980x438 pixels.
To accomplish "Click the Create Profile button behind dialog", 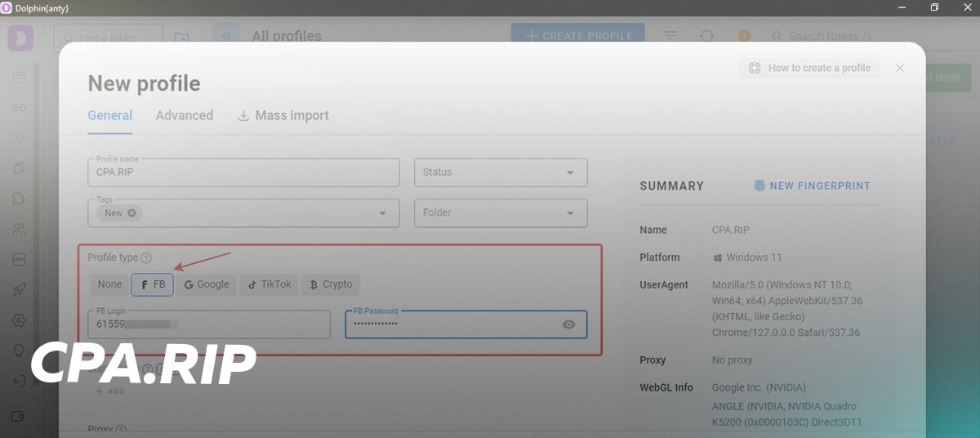I will (x=578, y=36).
